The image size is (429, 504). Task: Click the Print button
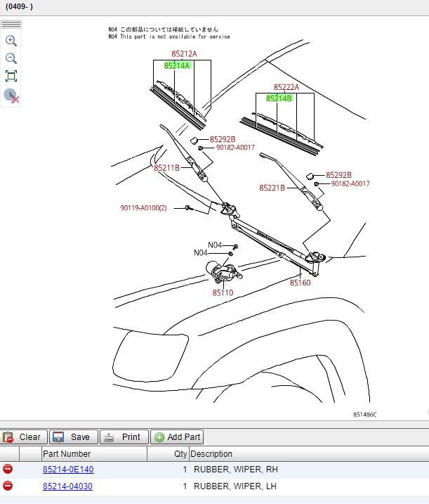[x=124, y=437]
